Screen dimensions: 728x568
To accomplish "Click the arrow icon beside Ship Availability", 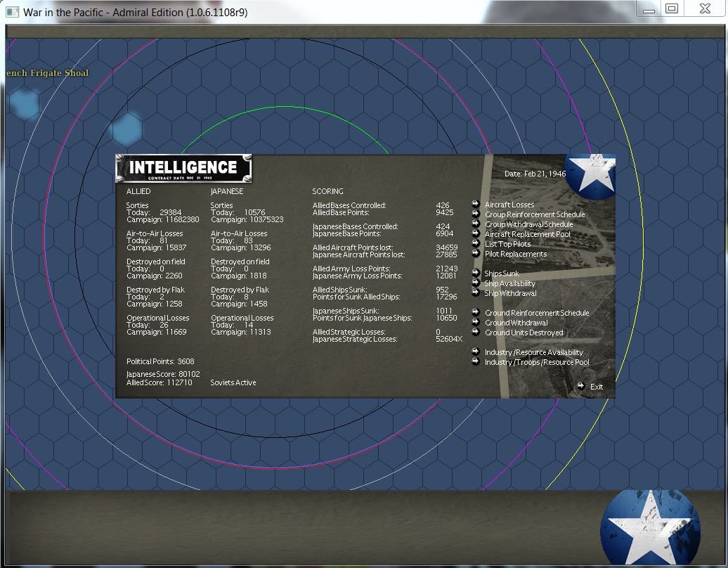I will click(476, 283).
